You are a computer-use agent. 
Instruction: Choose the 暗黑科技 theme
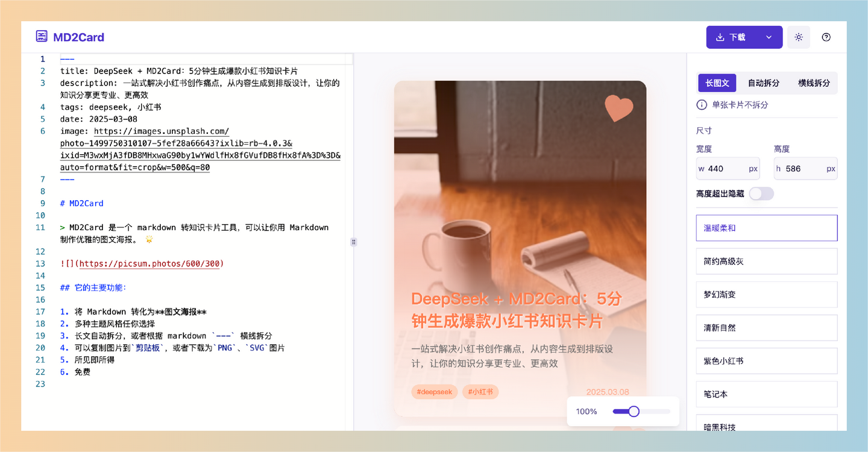pos(767,423)
